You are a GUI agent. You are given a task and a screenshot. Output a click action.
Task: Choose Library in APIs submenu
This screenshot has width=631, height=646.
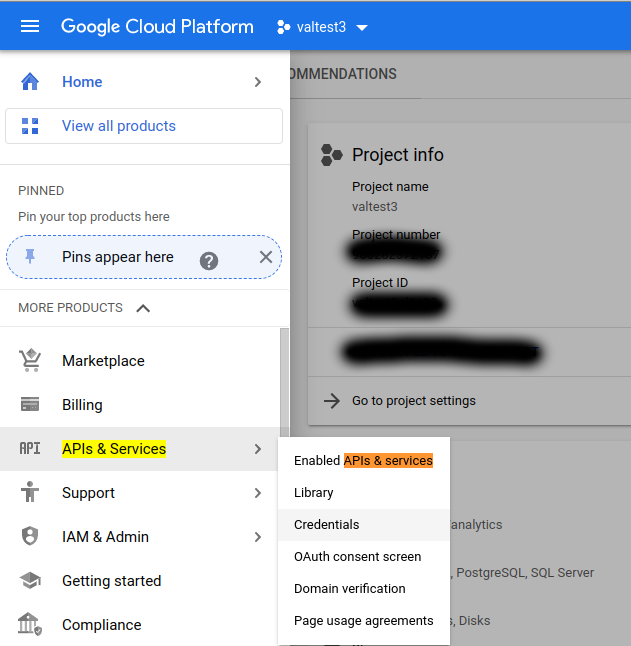coord(314,493)
